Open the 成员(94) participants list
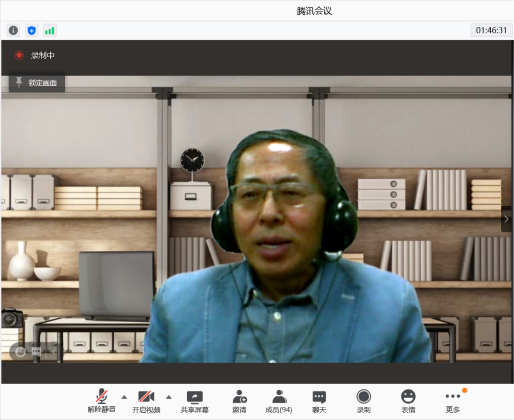 pos(279,401)
